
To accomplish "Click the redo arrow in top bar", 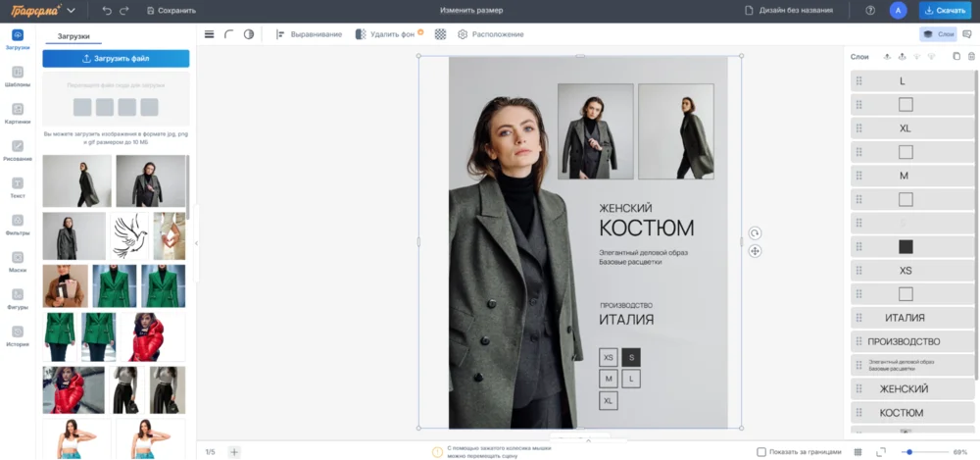I will [123, 10].
